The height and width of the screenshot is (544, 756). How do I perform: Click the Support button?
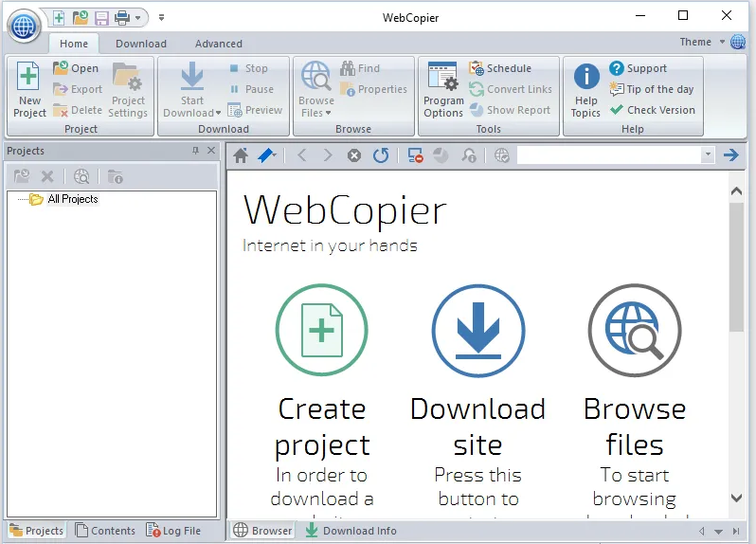[x=638, y=68]
